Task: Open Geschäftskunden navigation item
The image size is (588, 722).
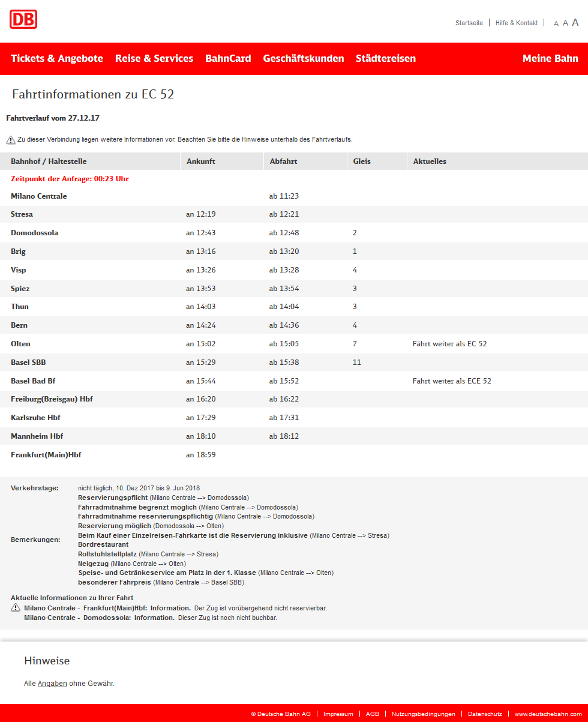Action: [x=304, y=58]
